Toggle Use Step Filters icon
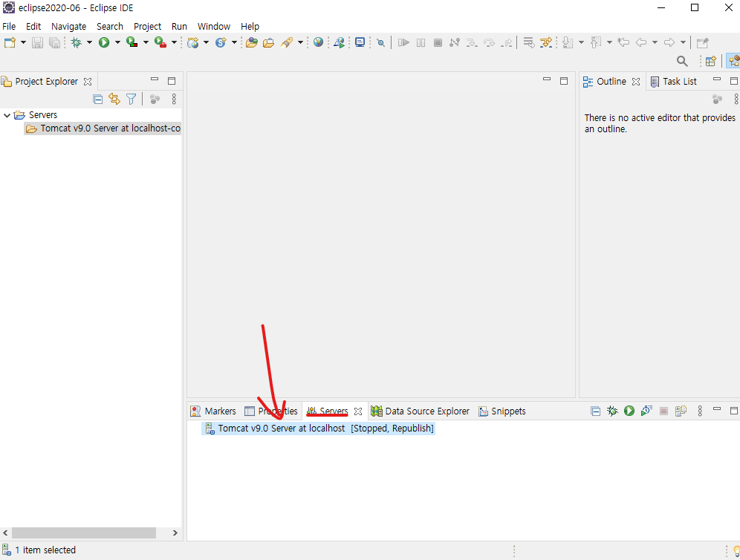Screen dimensions: 740x560 545,42
